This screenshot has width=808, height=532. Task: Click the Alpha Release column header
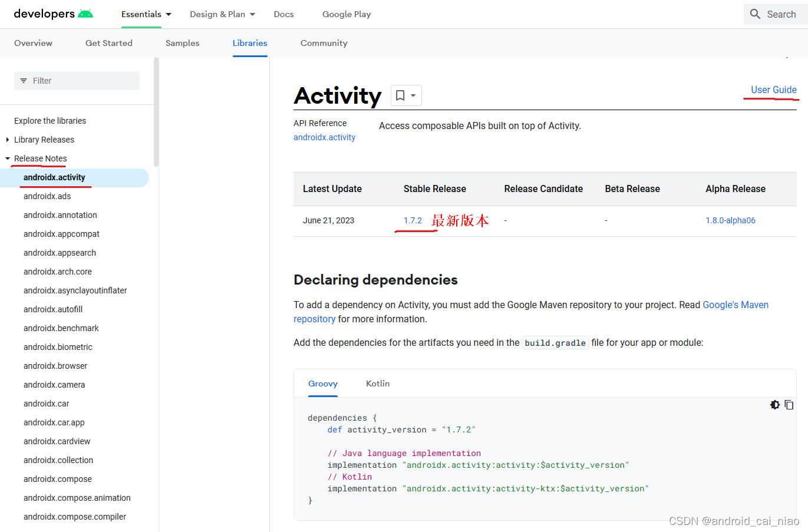[736, 189]
